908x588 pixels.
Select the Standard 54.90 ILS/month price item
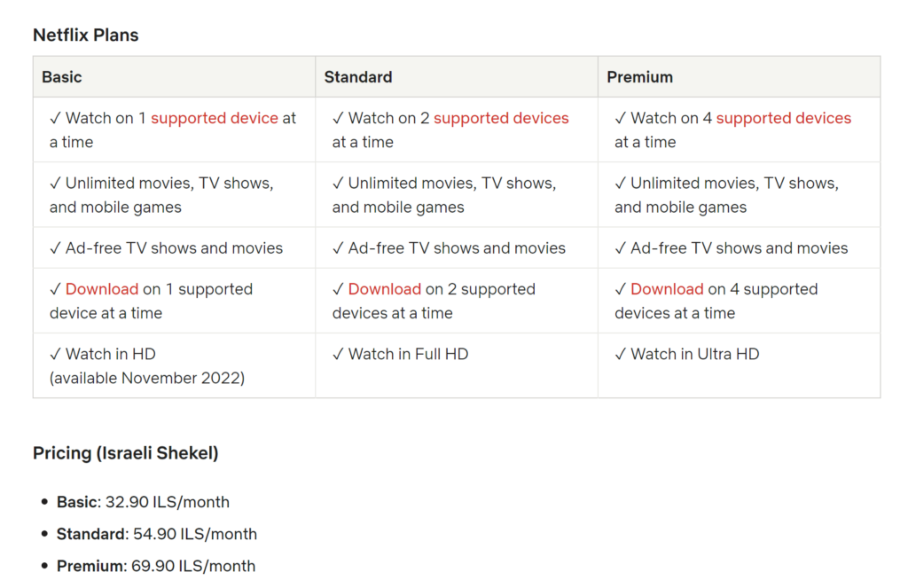tap(157, 534)
